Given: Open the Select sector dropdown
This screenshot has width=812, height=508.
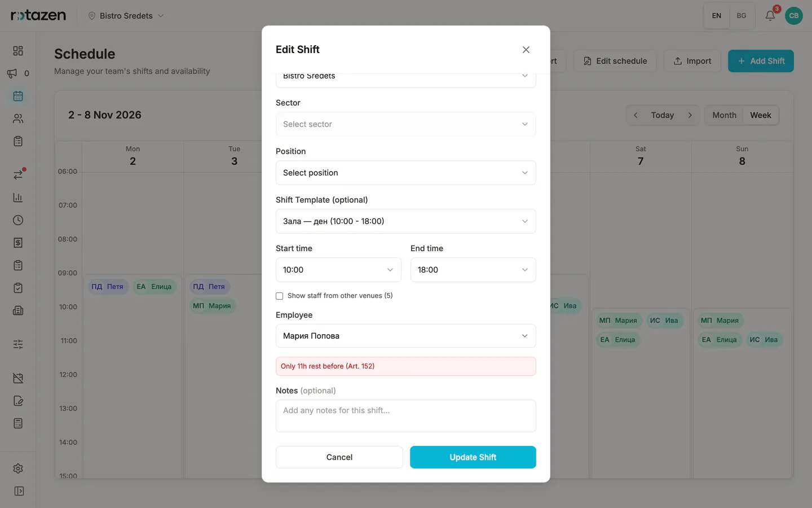Looking at the screenshot, I should coord(406,124).
